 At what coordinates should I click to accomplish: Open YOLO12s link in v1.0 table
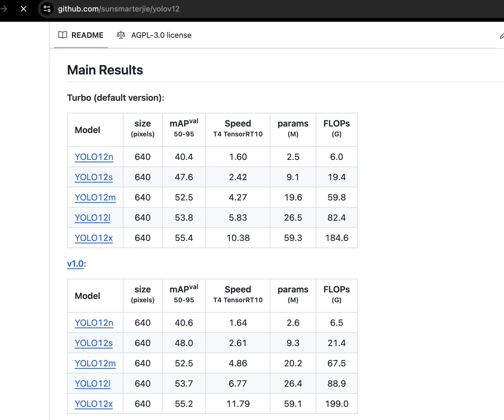tap(94, 343)
